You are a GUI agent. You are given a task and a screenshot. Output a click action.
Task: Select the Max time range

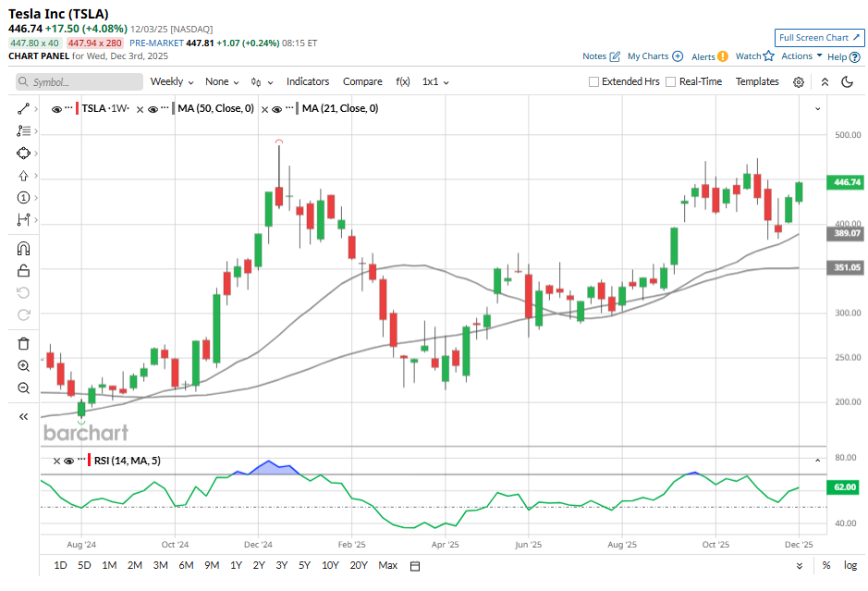(x=388, y=565)
